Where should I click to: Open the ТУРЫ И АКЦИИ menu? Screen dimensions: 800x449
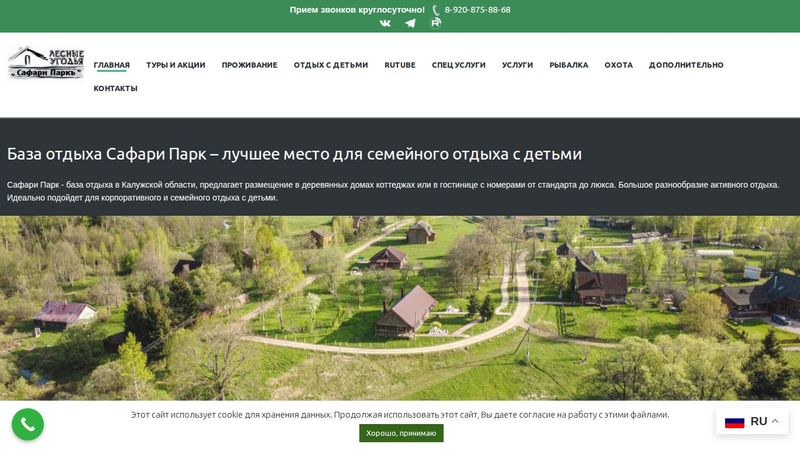(175, 65)
